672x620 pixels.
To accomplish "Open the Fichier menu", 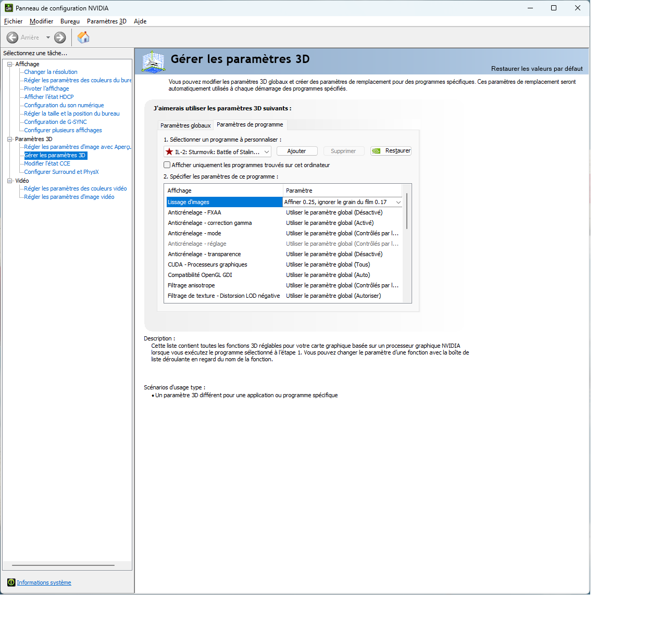I will pos(13,21).
